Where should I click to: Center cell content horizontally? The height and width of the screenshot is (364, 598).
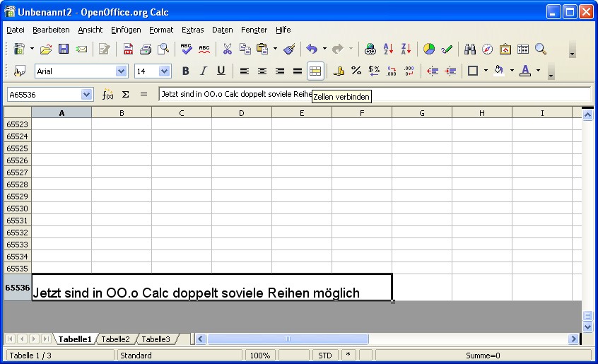tap(262, 71)
